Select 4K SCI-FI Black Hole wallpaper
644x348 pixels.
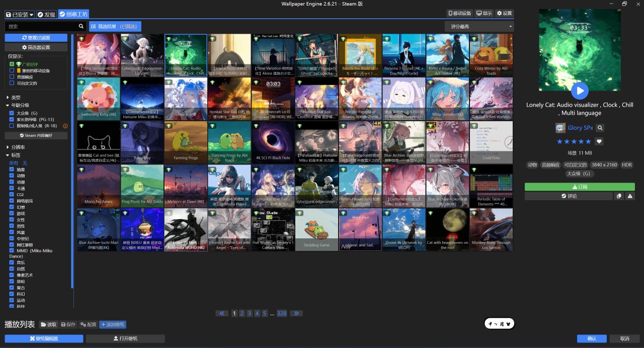(273, 142)
